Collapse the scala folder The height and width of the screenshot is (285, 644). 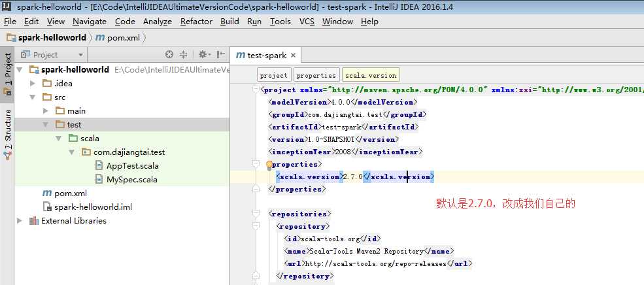(59, 139)
